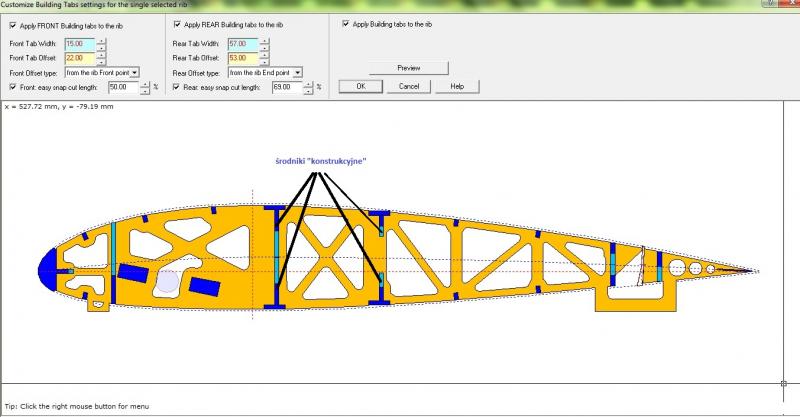Viewport: 800px width, 417px height.
Task: Select the Rear Tab Offset value field
Action: coord(243,58)
